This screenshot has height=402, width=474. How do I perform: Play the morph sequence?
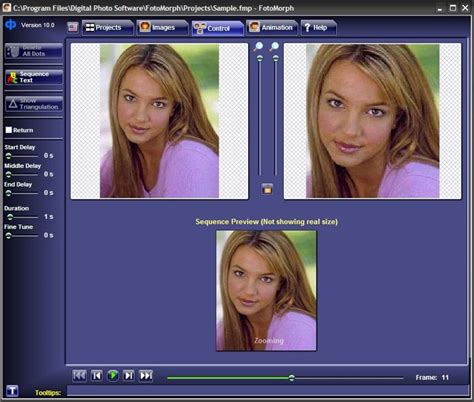point(113,376)
